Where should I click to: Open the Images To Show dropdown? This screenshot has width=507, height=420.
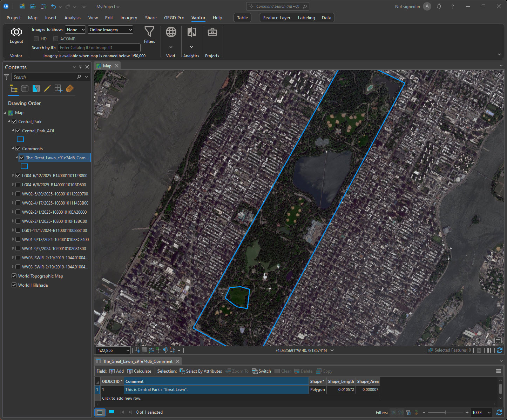pyautogui.click(x=75, y=30)
